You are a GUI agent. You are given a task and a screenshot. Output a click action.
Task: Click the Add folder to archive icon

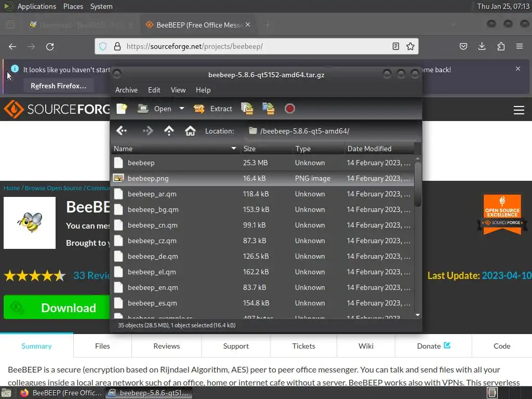point(269,109)
